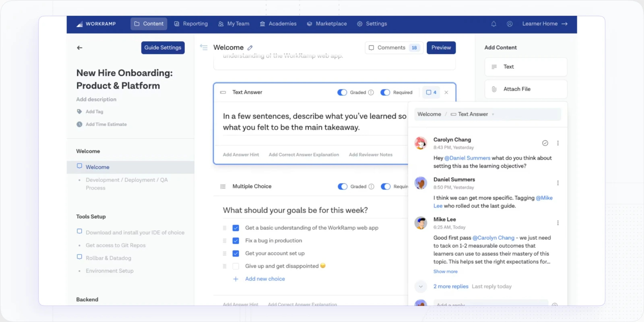Open the Reporting tab
This screenshot has width=644, height=322.
click(191, 24)
